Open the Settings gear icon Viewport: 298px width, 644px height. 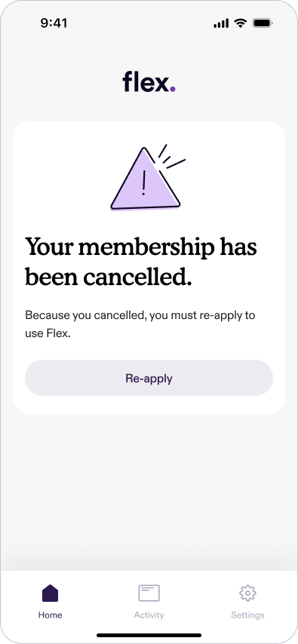[x=248, y=593]
